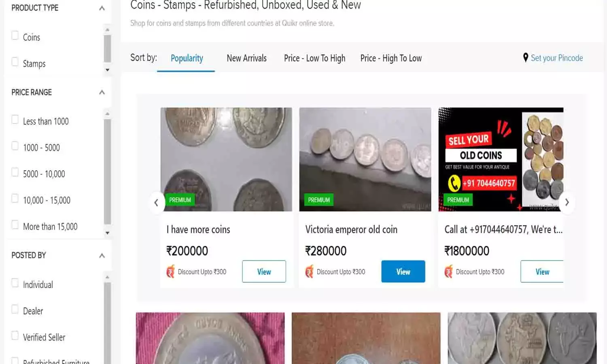Sort by New Arrivals
The width and height of the screenshot is (607, 364).
click(246, 58)
